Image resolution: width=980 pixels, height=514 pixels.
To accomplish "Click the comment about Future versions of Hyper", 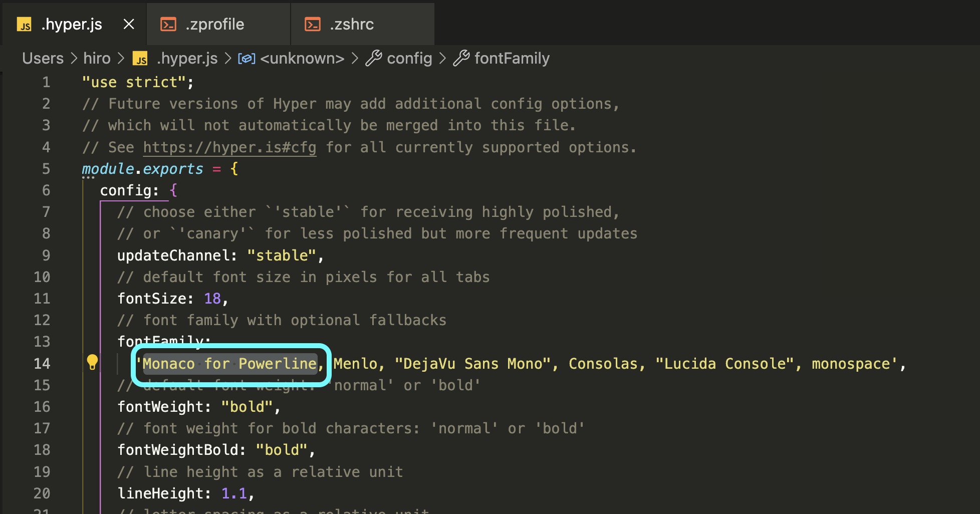I will pos(351,104).
